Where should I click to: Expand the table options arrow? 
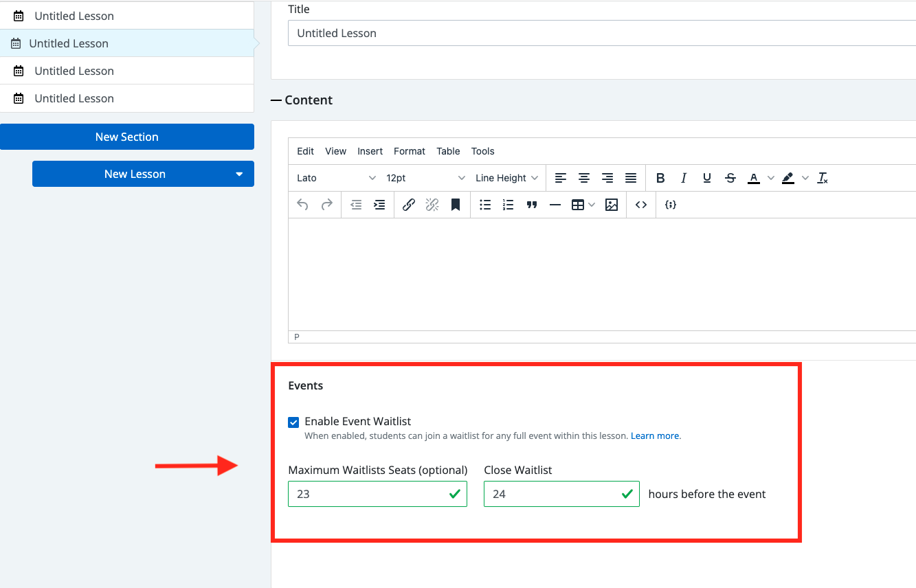coord(592,205)
